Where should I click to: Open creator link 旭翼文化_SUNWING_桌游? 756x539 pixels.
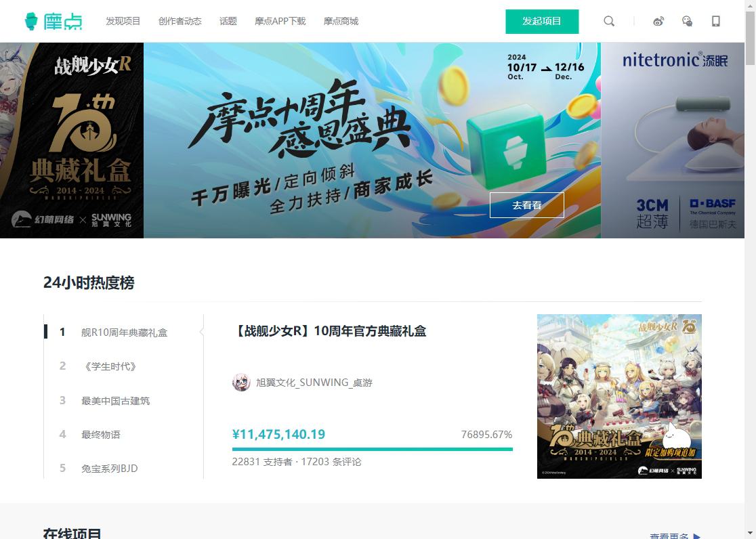[x=314, y=383]
